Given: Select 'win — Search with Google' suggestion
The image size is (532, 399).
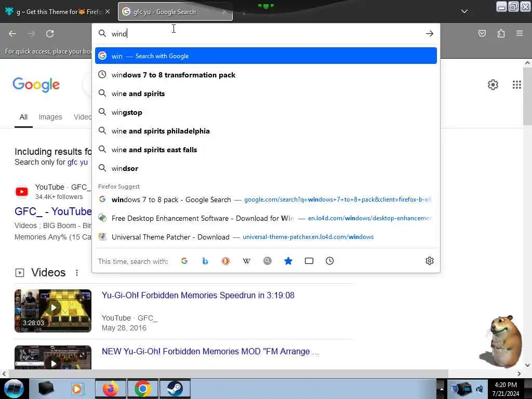Looking at the screenshot, I should point(266,56).
